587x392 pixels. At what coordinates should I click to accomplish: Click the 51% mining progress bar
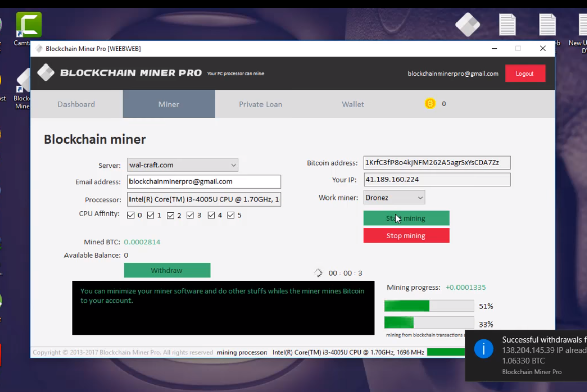[x=429, y=306]
